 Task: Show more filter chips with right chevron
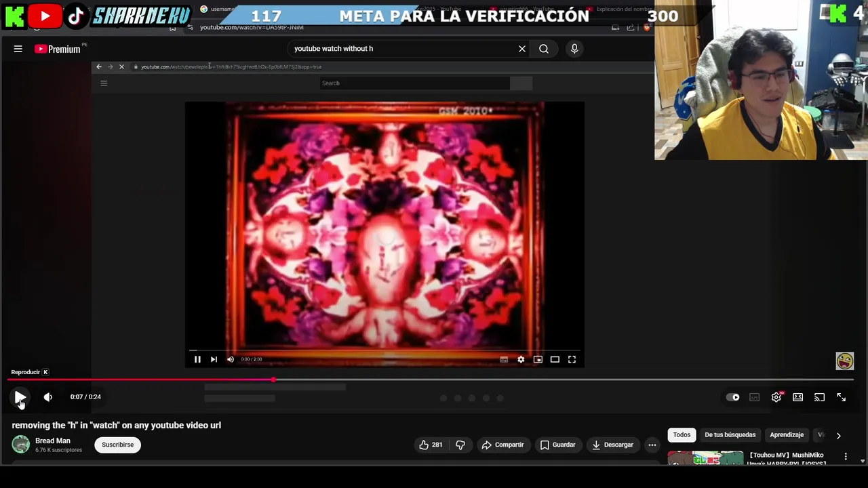pos(838,436)
